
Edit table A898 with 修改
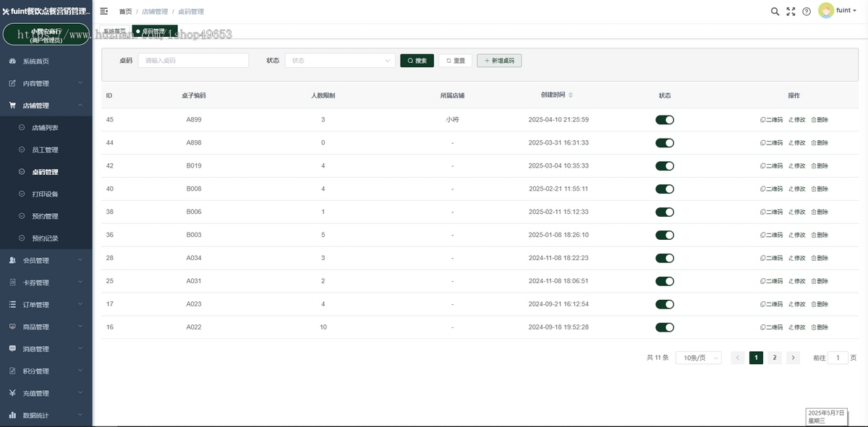(x=796, y=143)
